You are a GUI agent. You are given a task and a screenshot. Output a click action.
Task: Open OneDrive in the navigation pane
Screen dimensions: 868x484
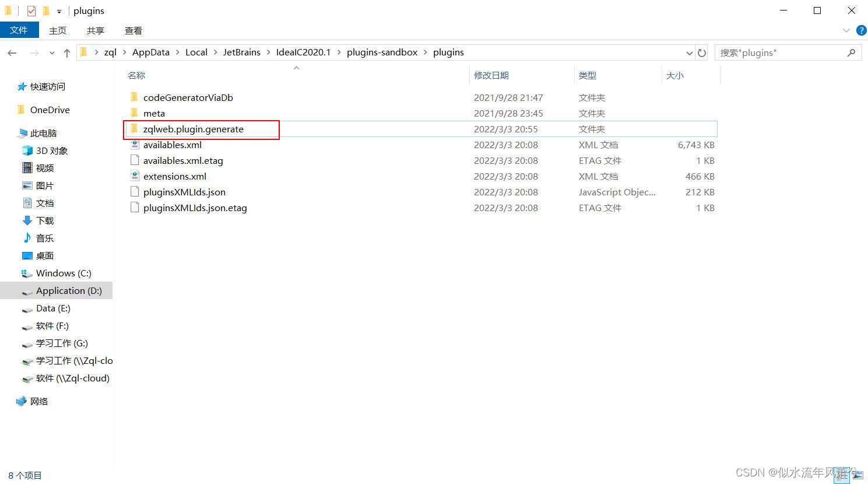[x=50, y=110]
